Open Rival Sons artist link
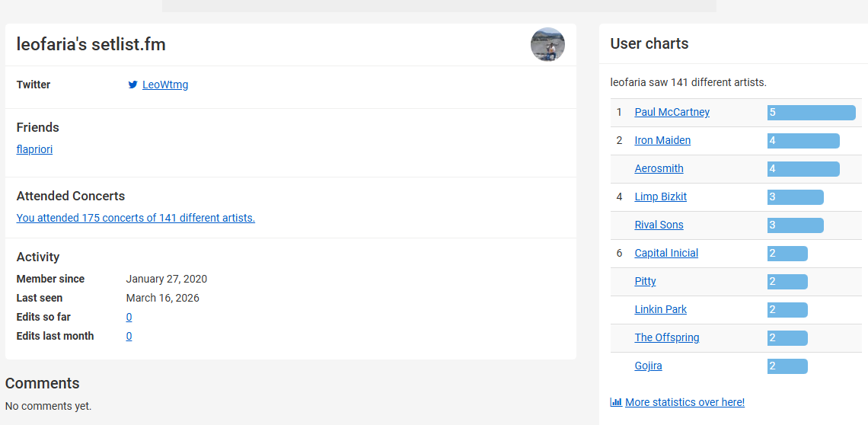 [659, 225]
